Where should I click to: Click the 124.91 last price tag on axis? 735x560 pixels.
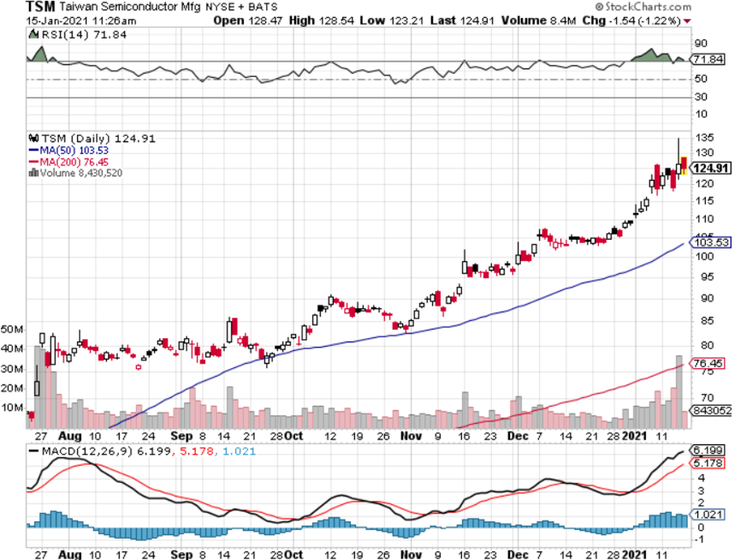711,168
